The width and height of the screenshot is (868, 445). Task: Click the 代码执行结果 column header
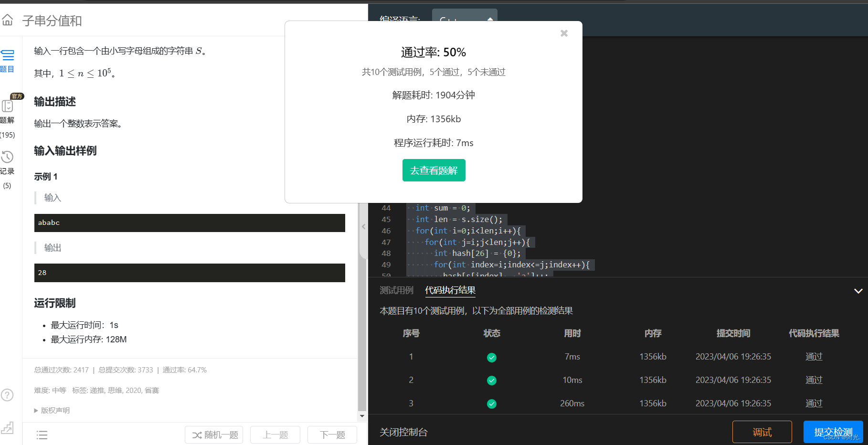tap(814, 333)
